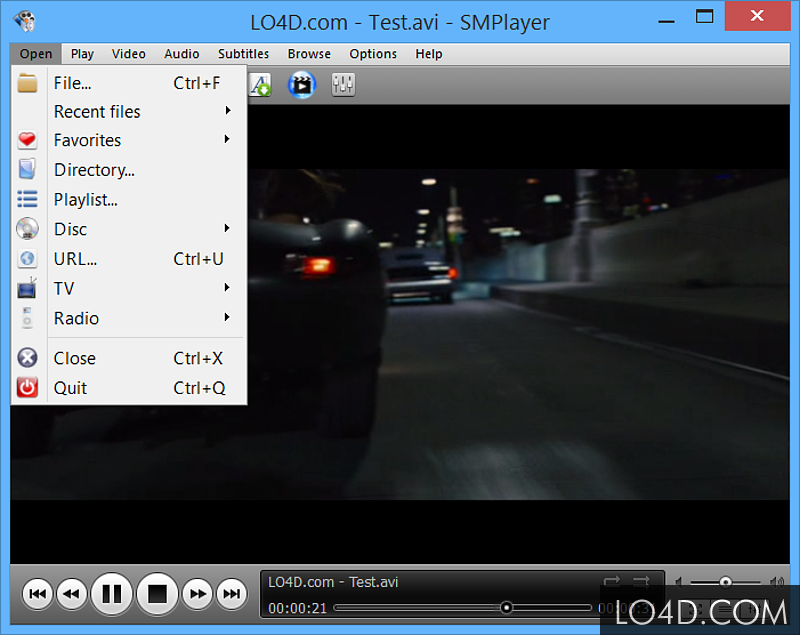Click the volume slider
The width and height of the screenshot is (800, 635).
726,581
